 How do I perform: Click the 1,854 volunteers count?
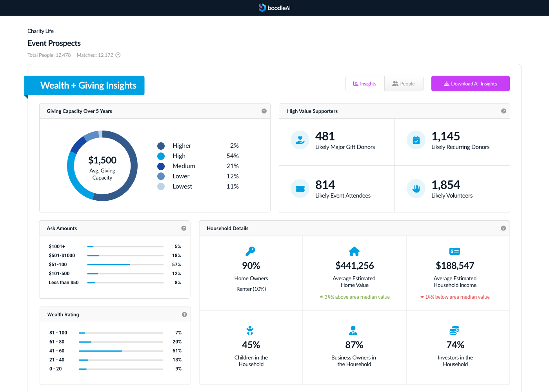point(445,185)
